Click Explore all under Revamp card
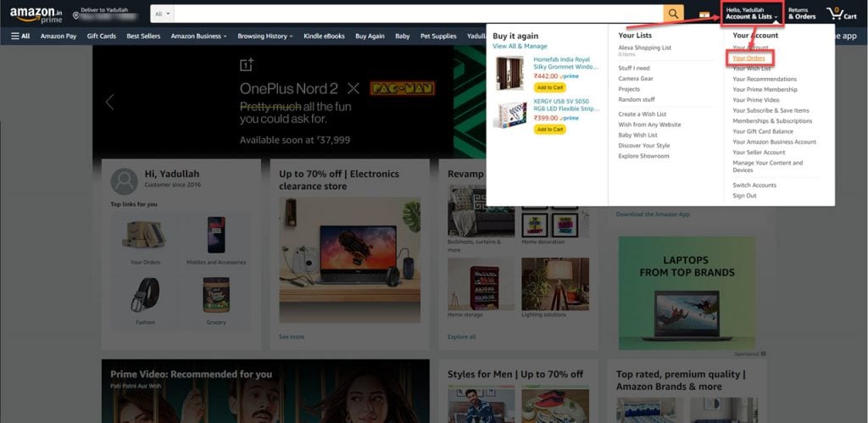This screenshot has height=423, width=868. [462, 337]
